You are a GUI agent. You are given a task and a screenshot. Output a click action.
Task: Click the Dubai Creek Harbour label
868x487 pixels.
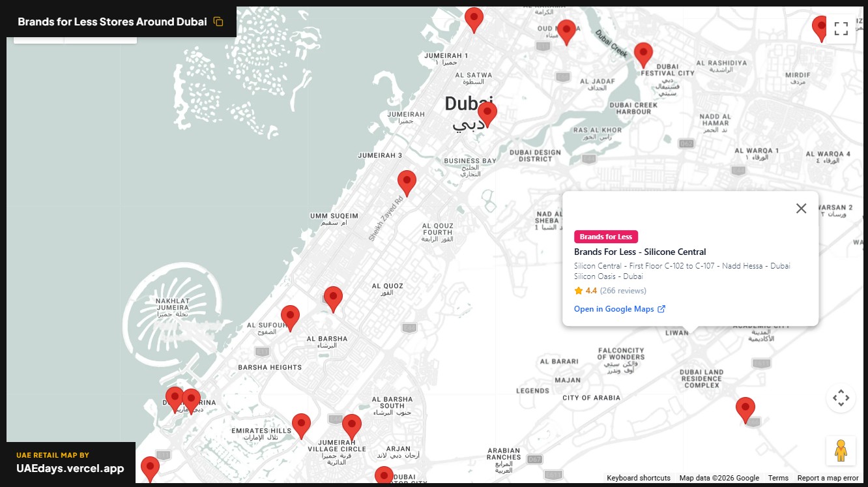tap(633, 108)
